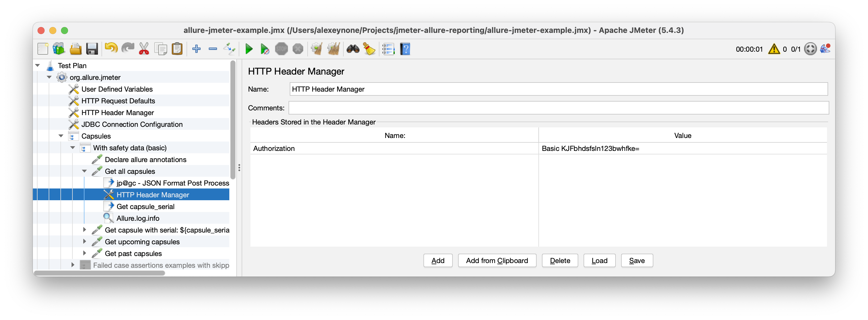Expand Get past capsules node

(84, 253)
